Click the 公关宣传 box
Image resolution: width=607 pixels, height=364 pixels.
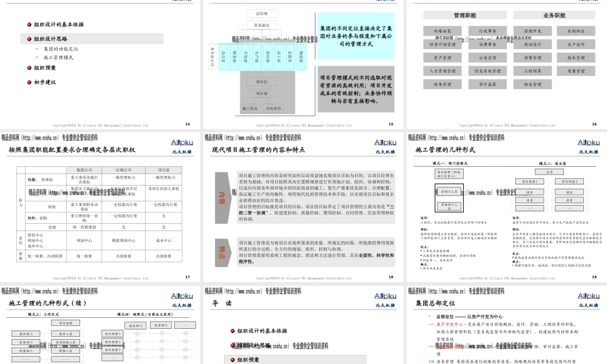pyautogui.click(x=487, y=58)
